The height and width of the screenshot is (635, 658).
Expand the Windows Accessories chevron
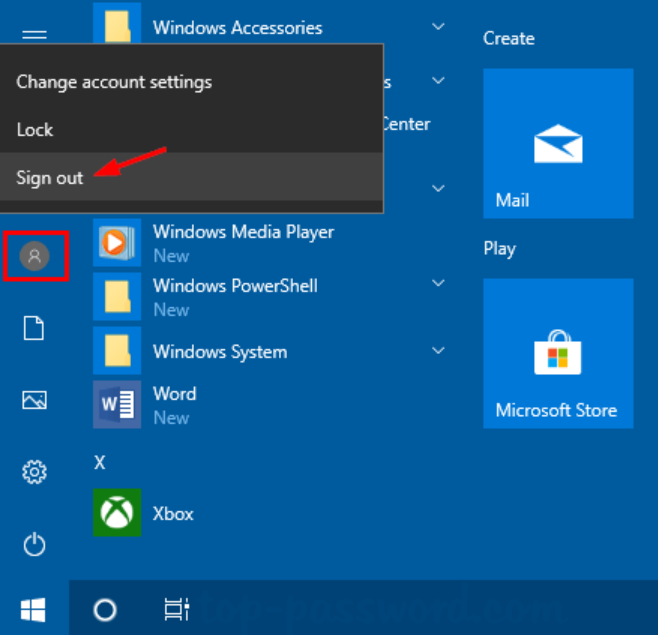pyautogui.click(x=439, y=27)
